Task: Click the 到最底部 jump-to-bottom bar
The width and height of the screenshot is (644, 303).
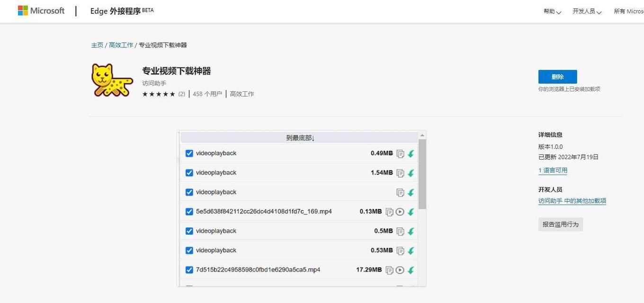Action: click(x=300, y=138)
